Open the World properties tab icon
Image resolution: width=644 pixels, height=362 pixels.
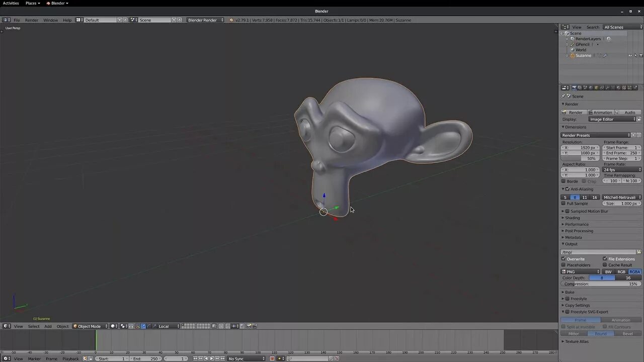(x=591, y=88)
